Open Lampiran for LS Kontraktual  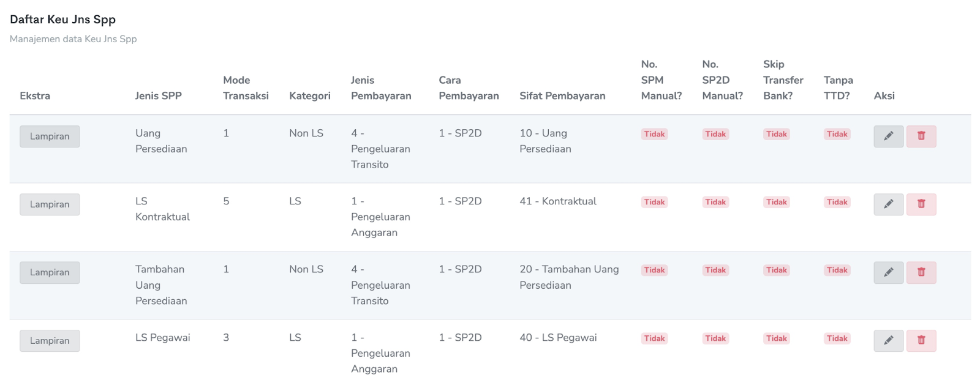point(50,204)
